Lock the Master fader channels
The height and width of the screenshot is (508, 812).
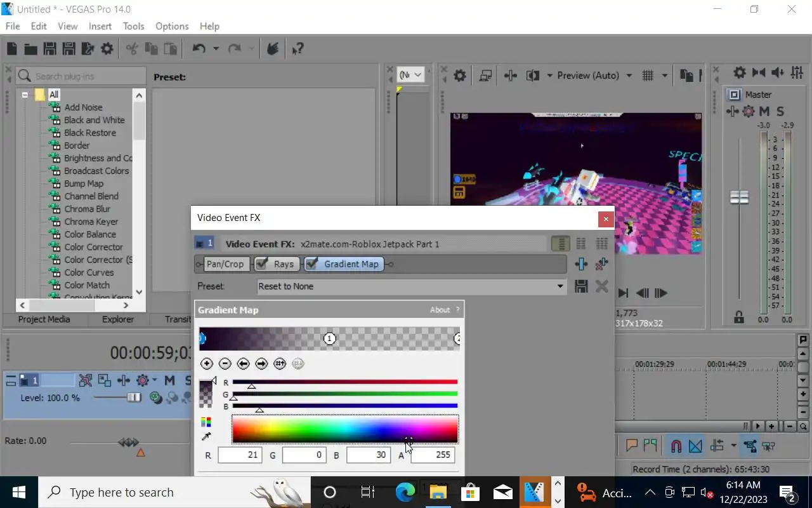pos(738,317)
